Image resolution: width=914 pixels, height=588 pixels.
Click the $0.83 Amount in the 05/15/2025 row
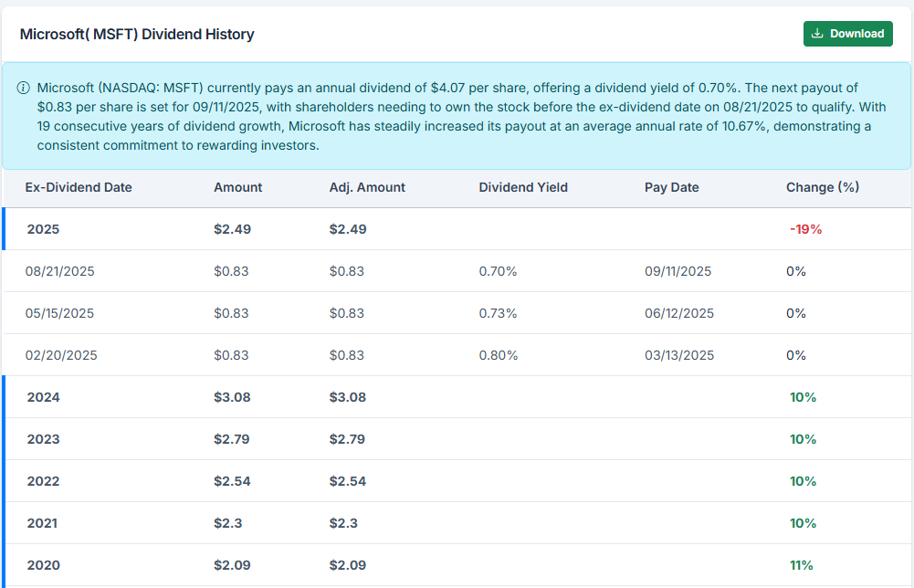(231, 313)
